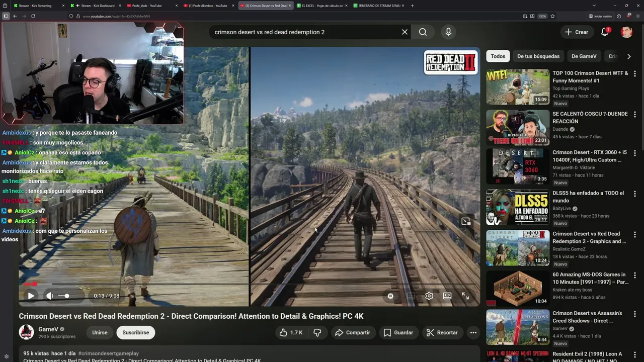Dislike the video with thumbs-down

(x=317, y=332)
